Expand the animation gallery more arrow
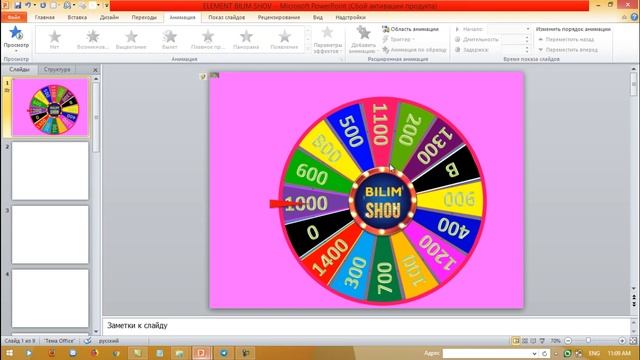Screen dimensions: 640x360 click(x=308, y=49)
